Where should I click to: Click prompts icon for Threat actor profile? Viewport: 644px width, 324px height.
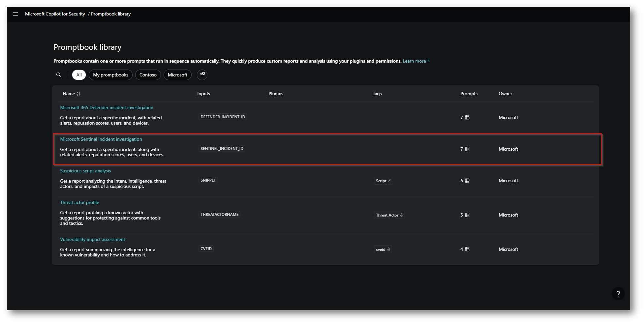(x=467, y=215)
